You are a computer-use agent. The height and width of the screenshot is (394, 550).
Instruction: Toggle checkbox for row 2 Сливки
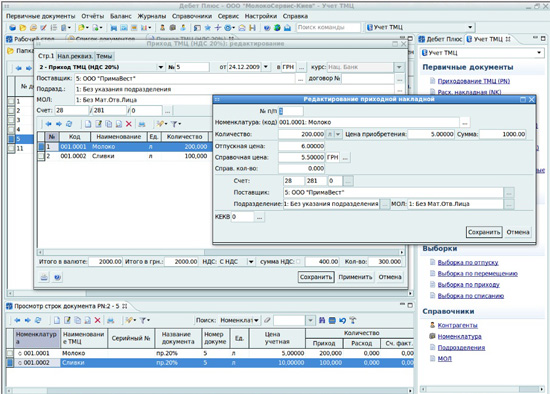(41, 156)
